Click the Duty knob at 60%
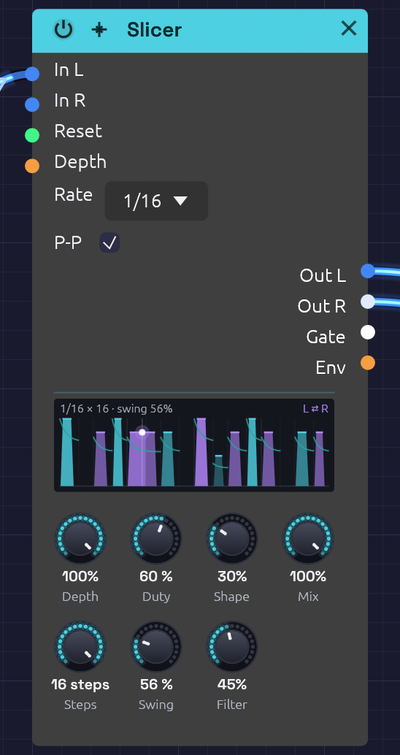The image size is (400, 755). 156,538
